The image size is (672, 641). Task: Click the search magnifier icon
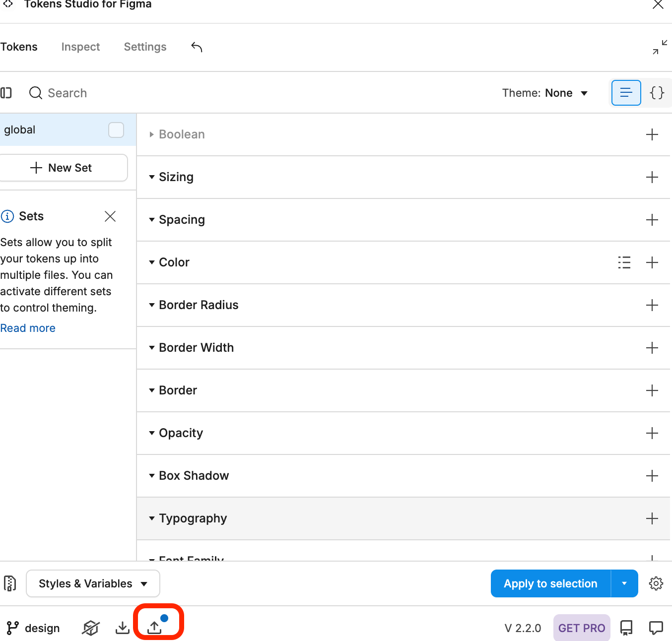tap(36, 93)
